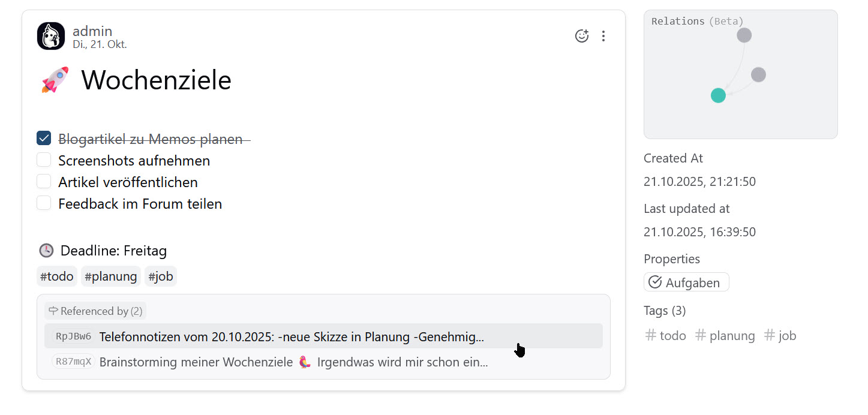Open the Brainstorming meiner Wochenziele reference
Image resolution: width=868 pixels, height=415 pixels.
tap(293, 362)
